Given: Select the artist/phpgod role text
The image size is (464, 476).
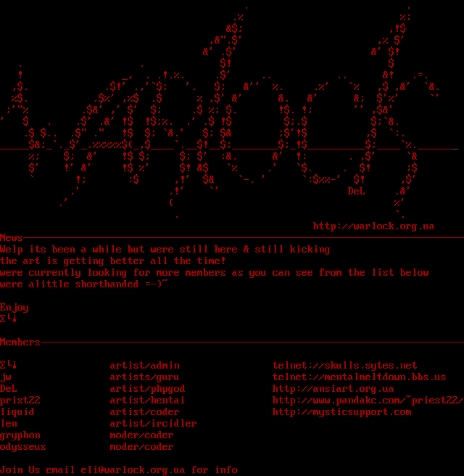Looking at the screenshot, I should pos(147,389).
